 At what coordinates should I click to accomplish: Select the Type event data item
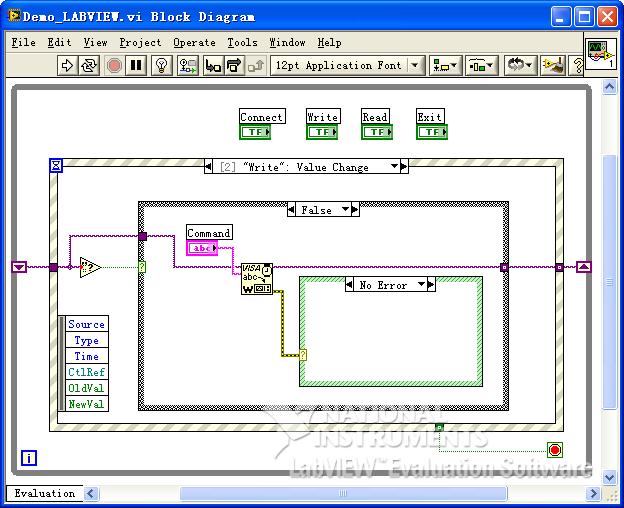click(x=86, y=340)
